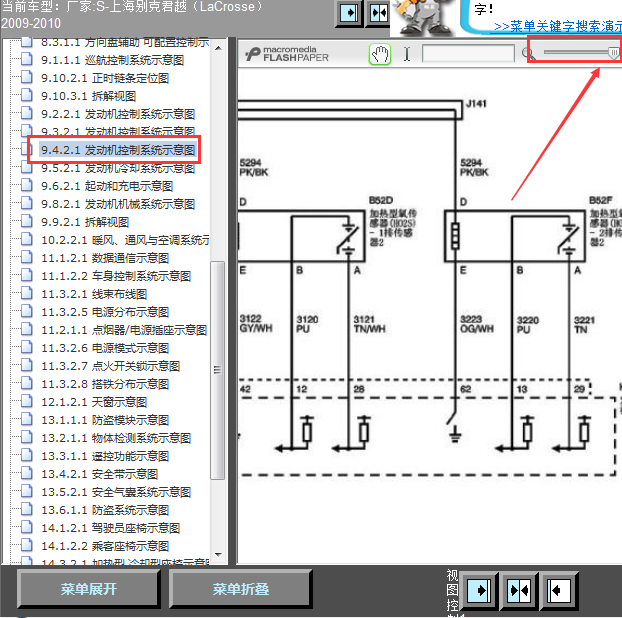Click the tree list scroll down arrow
Viewport: 622px width, 618px height.
point(218,555)
